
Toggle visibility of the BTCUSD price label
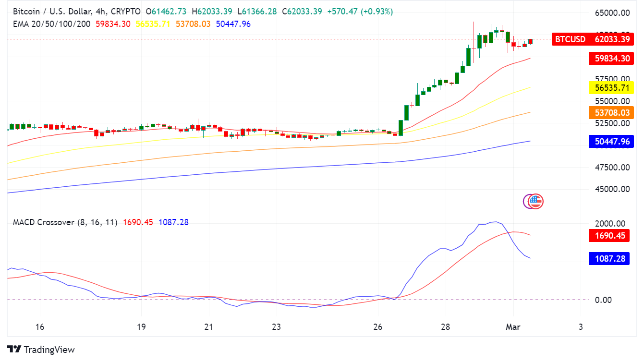[570, 39]
